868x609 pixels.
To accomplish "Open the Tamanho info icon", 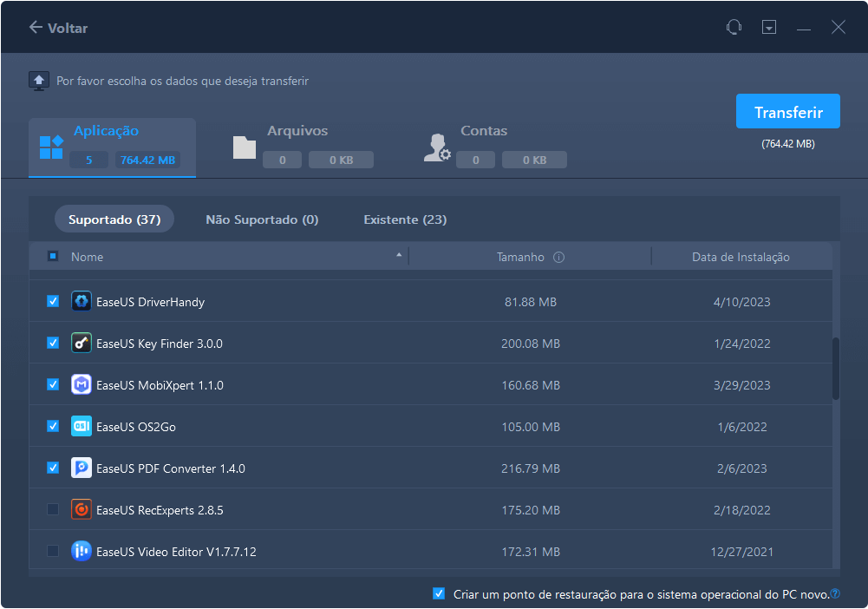I will (559, 257).
